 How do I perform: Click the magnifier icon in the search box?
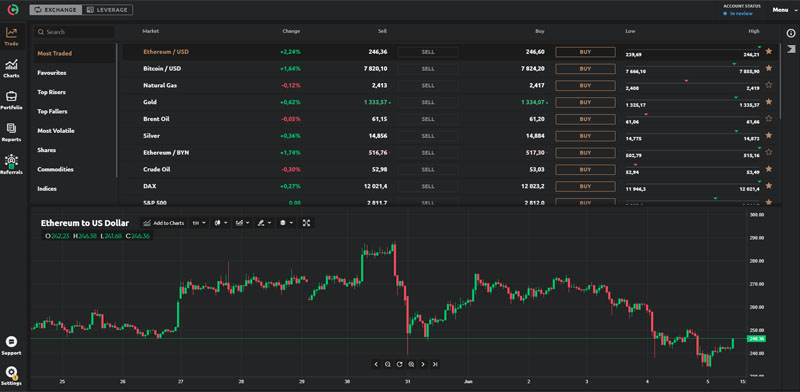pyautogui.click(x=40, y=32)
